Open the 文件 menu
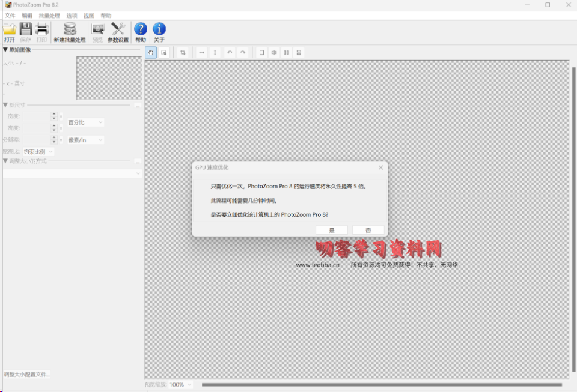 pyautogui.click(x=10, y=16)
